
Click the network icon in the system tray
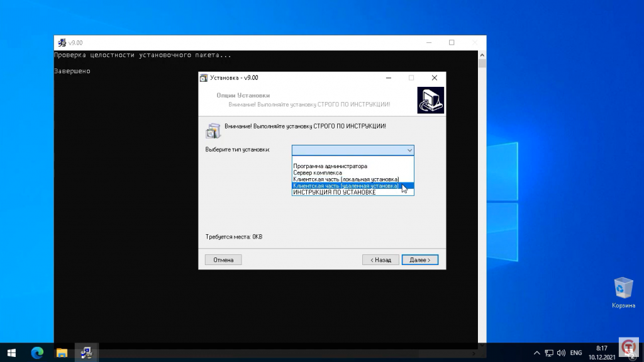pos(548,353)
